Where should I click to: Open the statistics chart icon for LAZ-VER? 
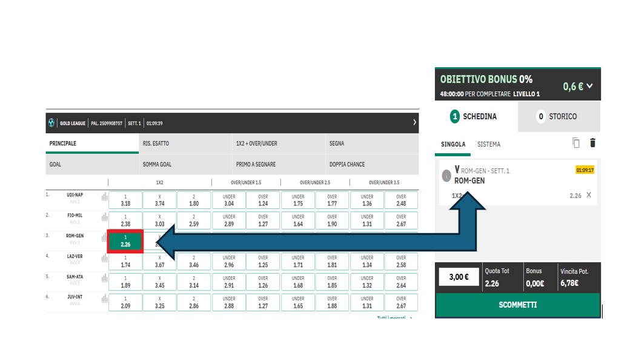click(x=105, y=258)
